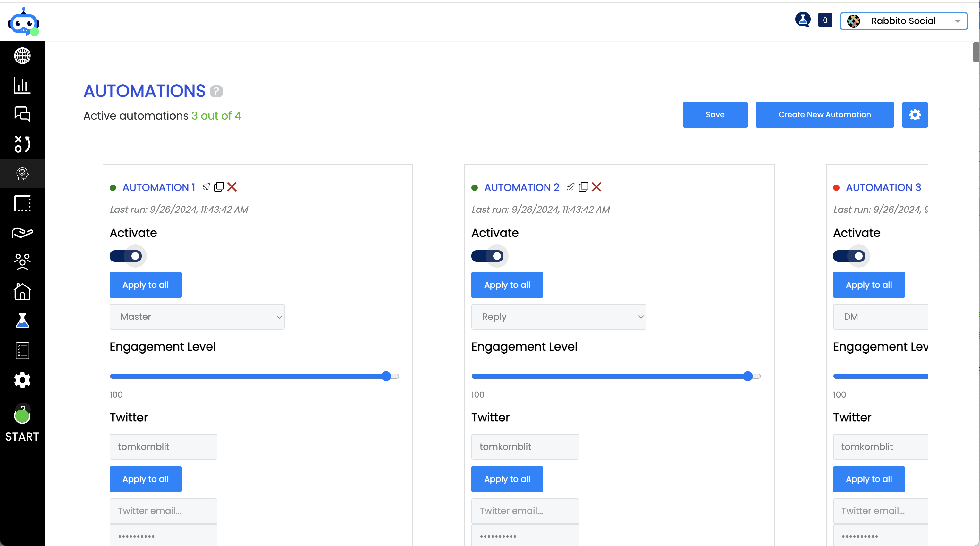Expand the Master dropdown in Automation 1
The image size is (980, 546).
pyautogui.click(x=197, y=317)
